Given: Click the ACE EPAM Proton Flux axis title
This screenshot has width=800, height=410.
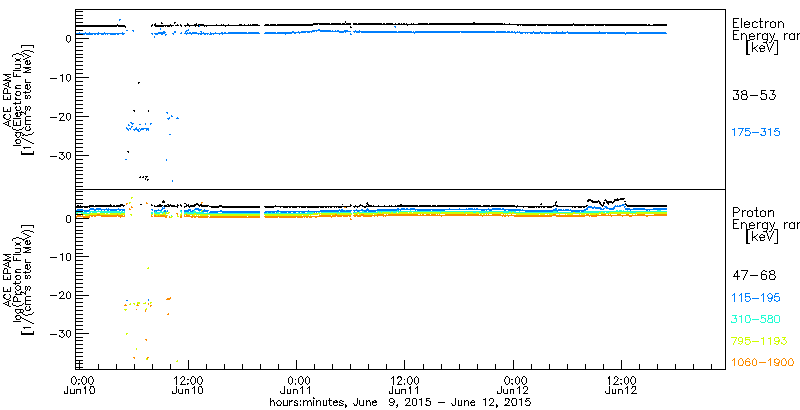Looking at the screenshot, I should pos(19,280).
